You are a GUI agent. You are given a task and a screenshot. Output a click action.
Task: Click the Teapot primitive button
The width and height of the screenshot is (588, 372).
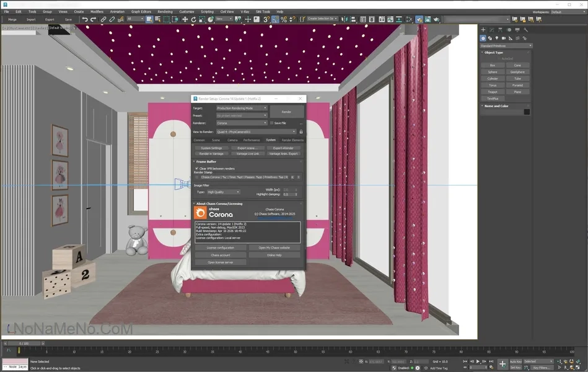coord(492,92)
